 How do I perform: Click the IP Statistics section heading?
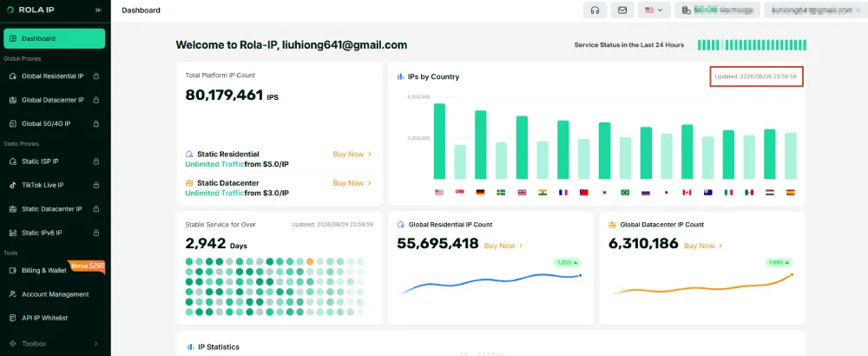click(219, 346)
